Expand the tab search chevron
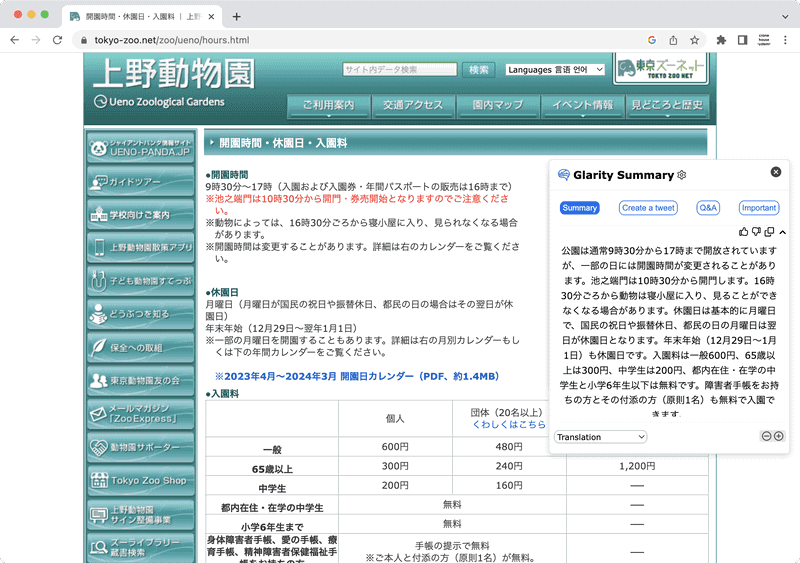This screenshot has height=563, width=800. (785, 17)
